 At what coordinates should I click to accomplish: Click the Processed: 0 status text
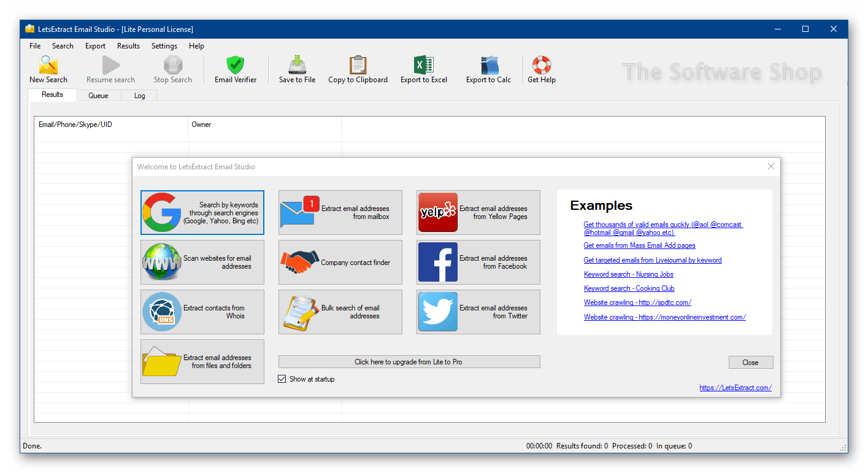pos(632,446)
